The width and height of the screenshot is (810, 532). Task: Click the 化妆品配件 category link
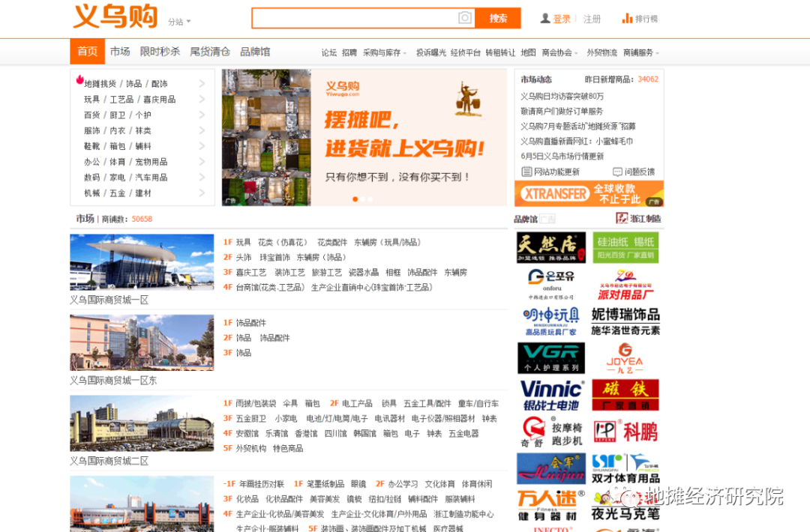[x=284, y=499]
